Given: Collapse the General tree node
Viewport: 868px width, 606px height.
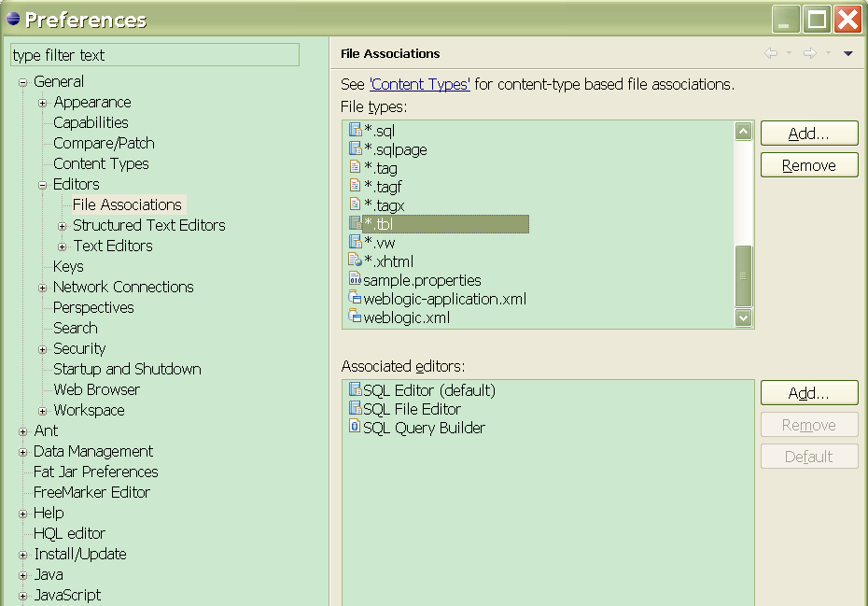Looking at the screenshot, I should [x=23, y=82].
